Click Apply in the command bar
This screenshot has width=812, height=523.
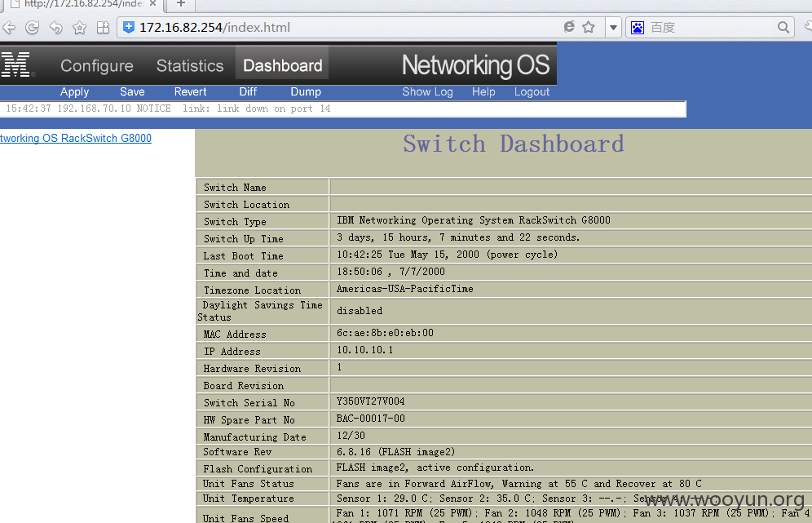74,91
